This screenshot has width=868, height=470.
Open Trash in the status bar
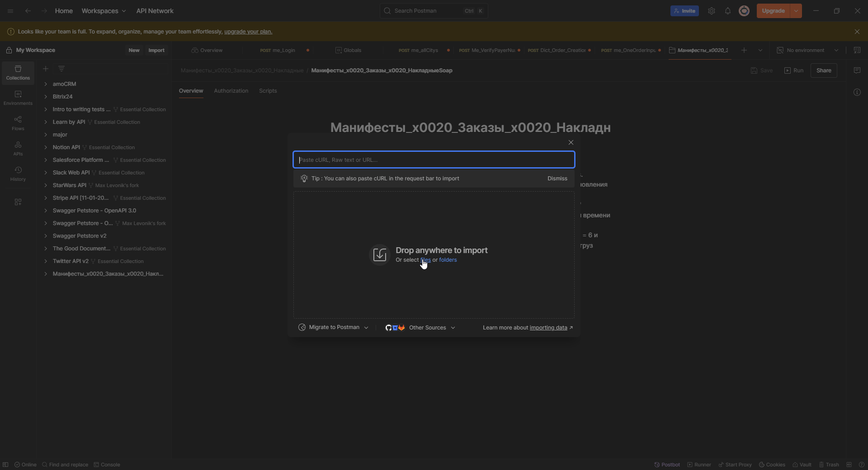[829, 465]
